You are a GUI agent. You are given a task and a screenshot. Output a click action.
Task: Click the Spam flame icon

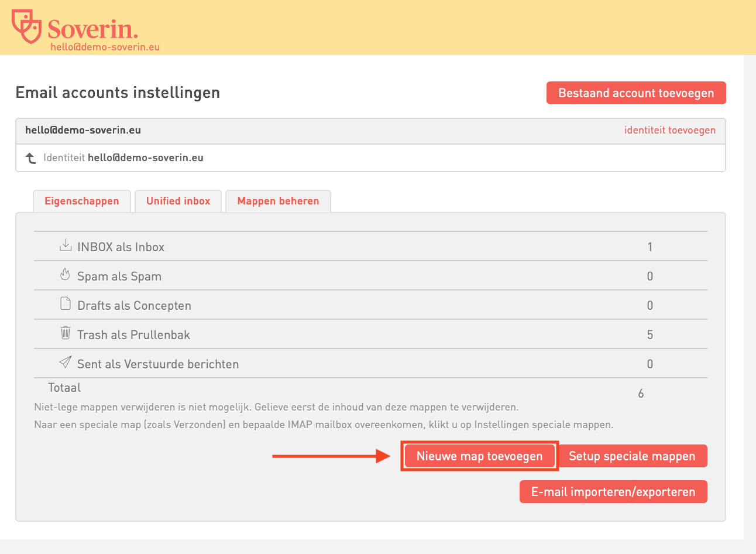(x=66, y=275)
